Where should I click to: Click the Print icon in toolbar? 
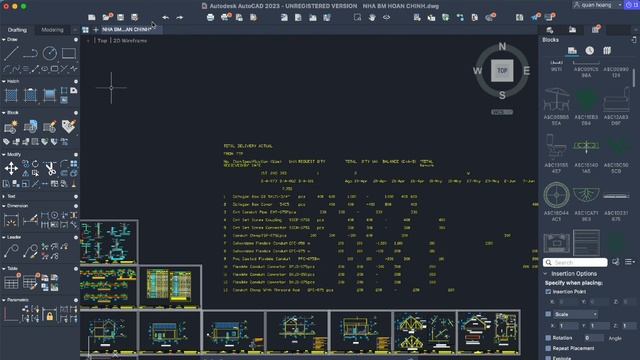(210, 18)
